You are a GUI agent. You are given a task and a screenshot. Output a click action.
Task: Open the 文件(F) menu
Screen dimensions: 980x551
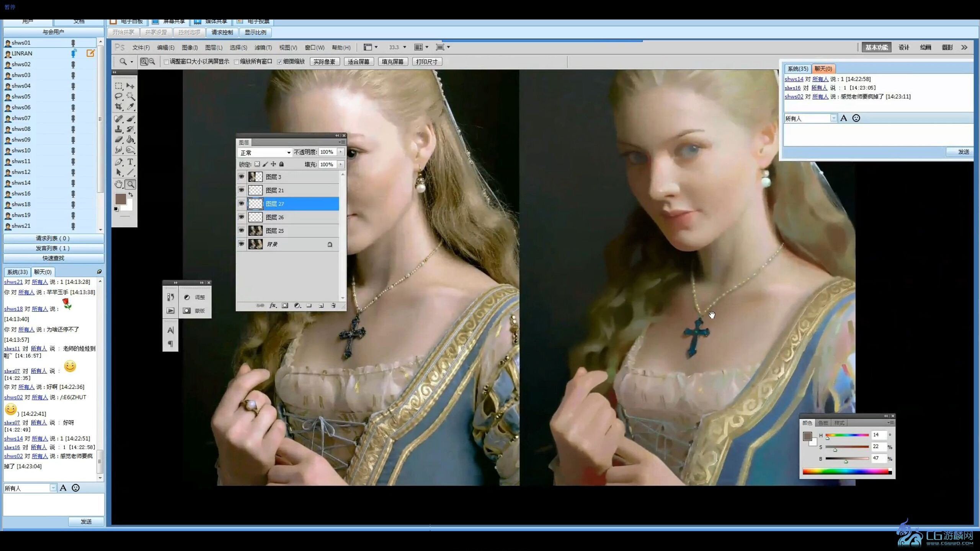click(x=140, y=47)
